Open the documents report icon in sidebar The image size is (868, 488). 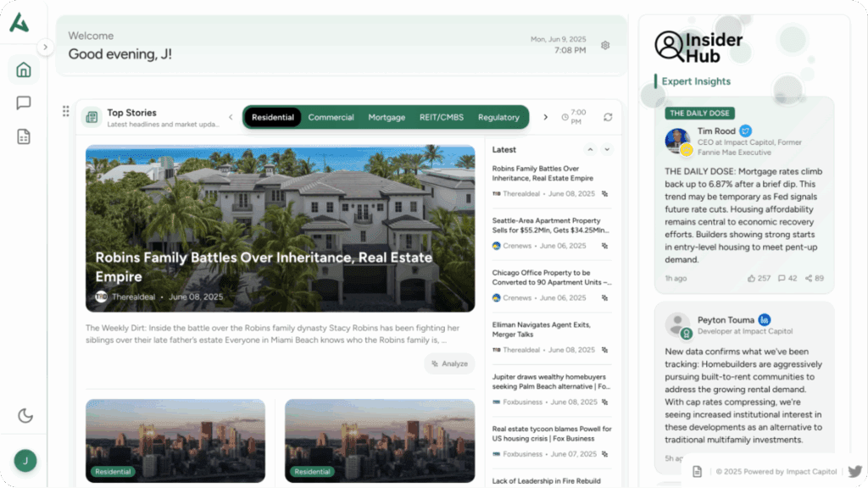24,136
